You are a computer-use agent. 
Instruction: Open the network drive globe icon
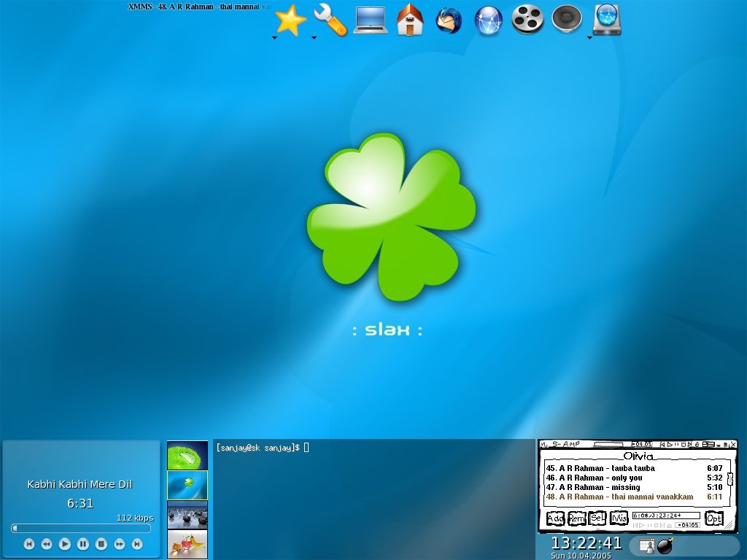(x=608, y=20)
